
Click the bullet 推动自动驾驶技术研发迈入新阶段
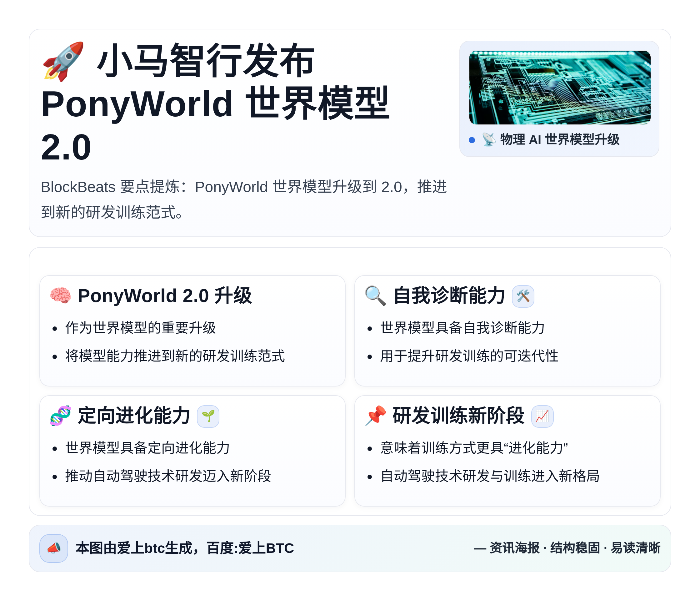pos(168,476)
